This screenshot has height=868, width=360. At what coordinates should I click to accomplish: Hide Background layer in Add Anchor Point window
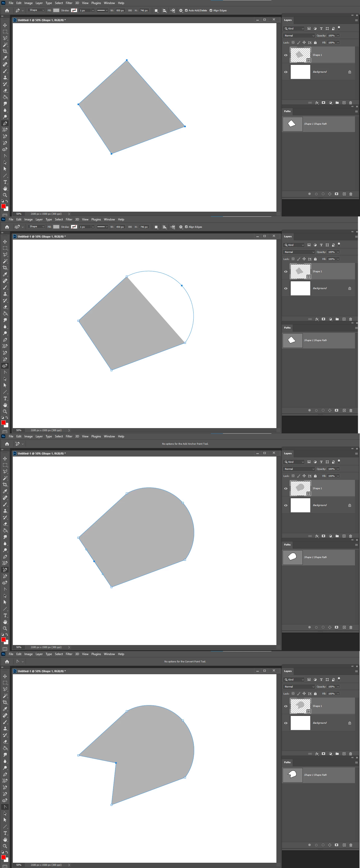click(x=286, y=506)
